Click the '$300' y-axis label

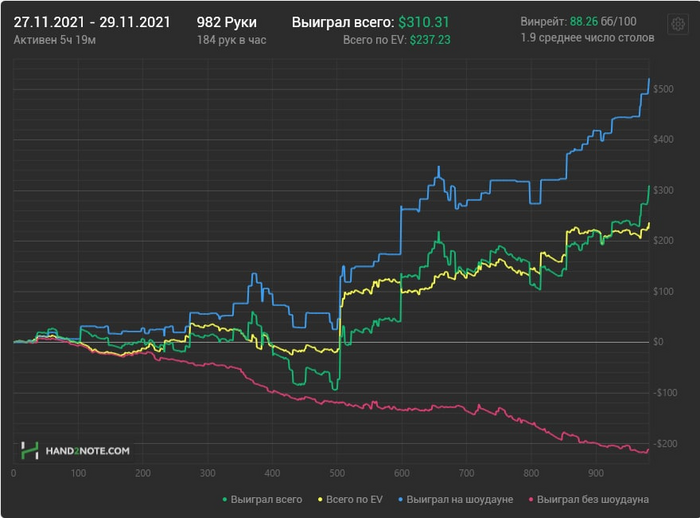click(x=663, y=190)
